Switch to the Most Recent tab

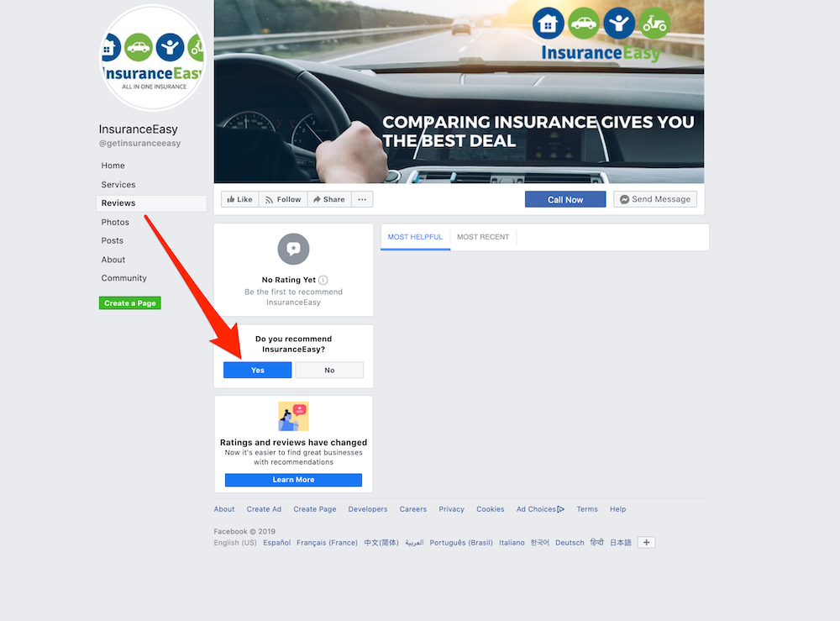click(483, 237)
